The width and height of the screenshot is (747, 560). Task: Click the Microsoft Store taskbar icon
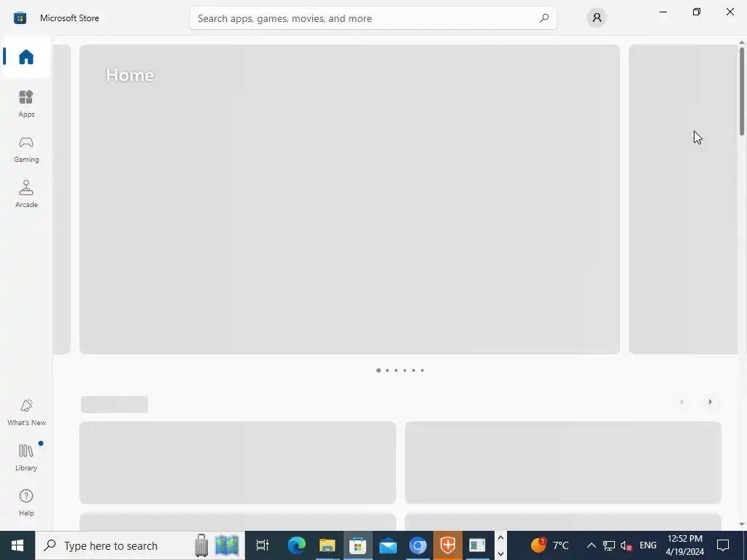click(357, 545)
